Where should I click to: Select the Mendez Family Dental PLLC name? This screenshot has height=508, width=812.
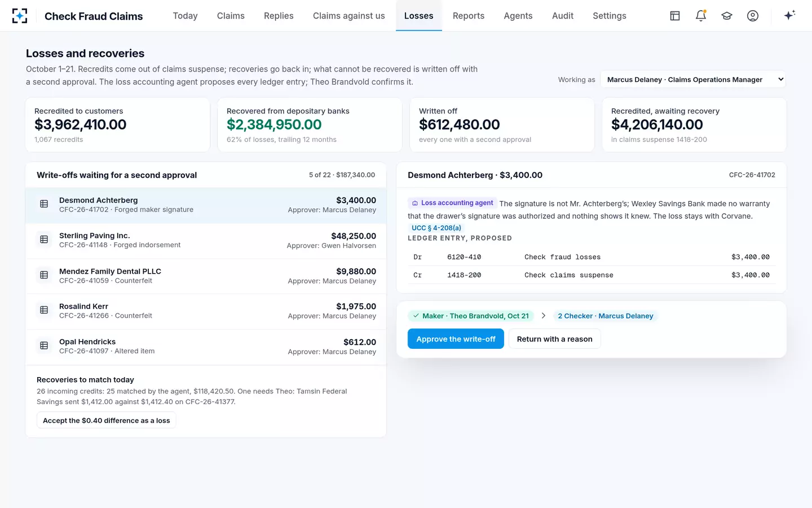[x=110, y=271]
